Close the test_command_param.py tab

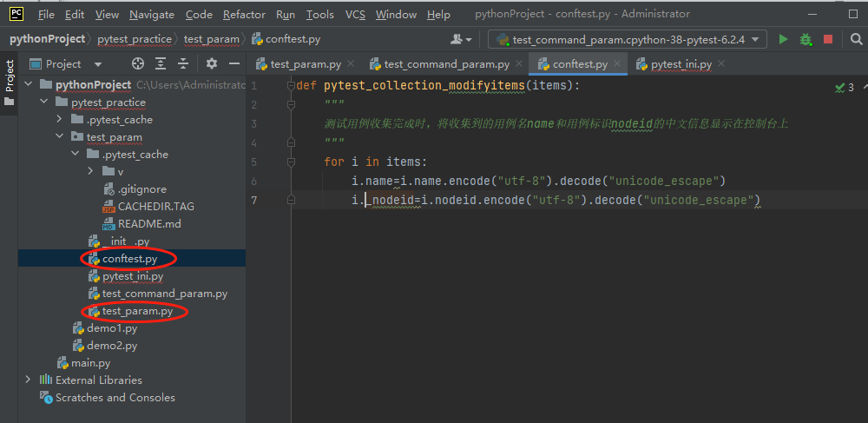(x=519, y=64)
